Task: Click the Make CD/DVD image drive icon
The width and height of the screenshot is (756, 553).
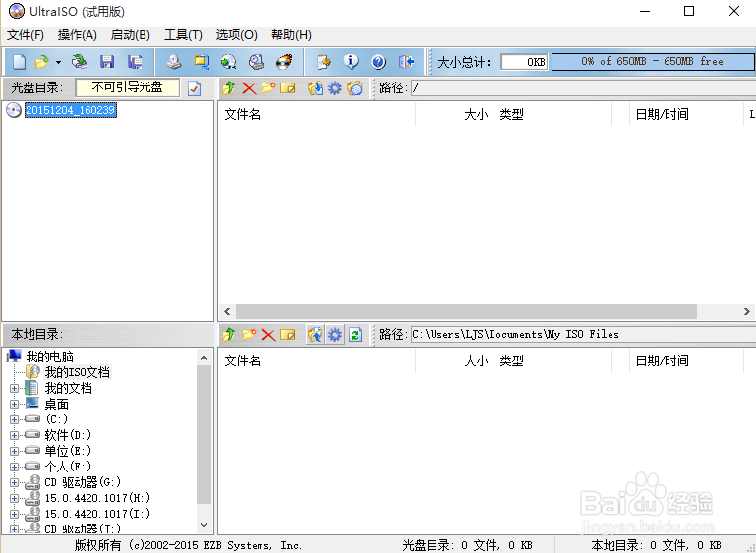Action: pos(174,62)
